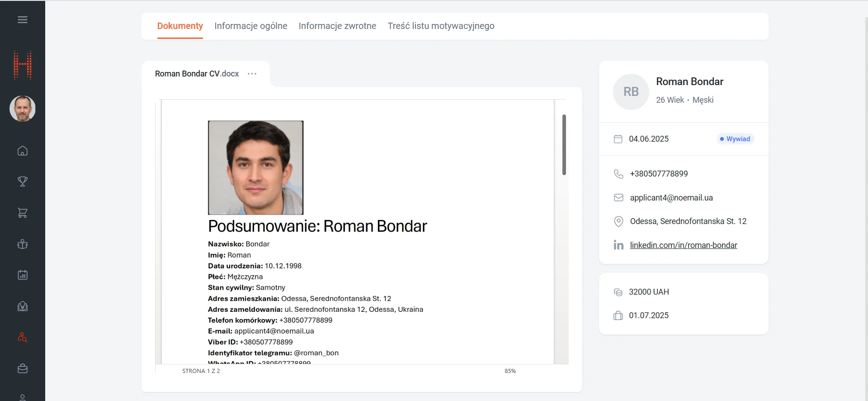Screen dimensions: 868x401
Task: Click the briefcase icon in sidebar
Action: click(x=23, y=369)
